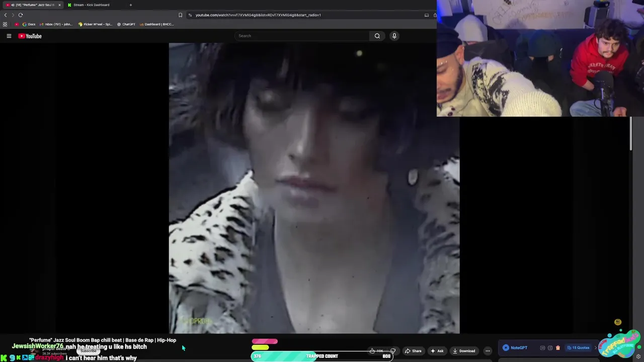Click the video title "Perfume" Jazz Soul Boom Bap

103,340
